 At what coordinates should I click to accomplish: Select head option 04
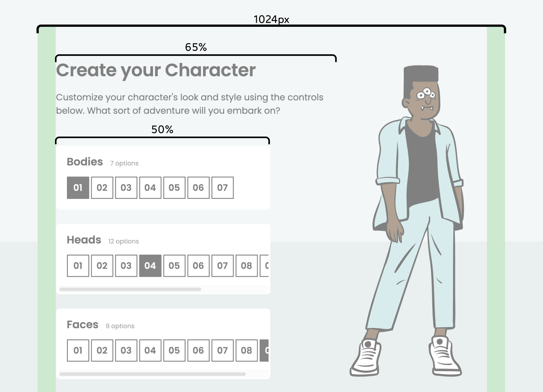tap(150, 266)
